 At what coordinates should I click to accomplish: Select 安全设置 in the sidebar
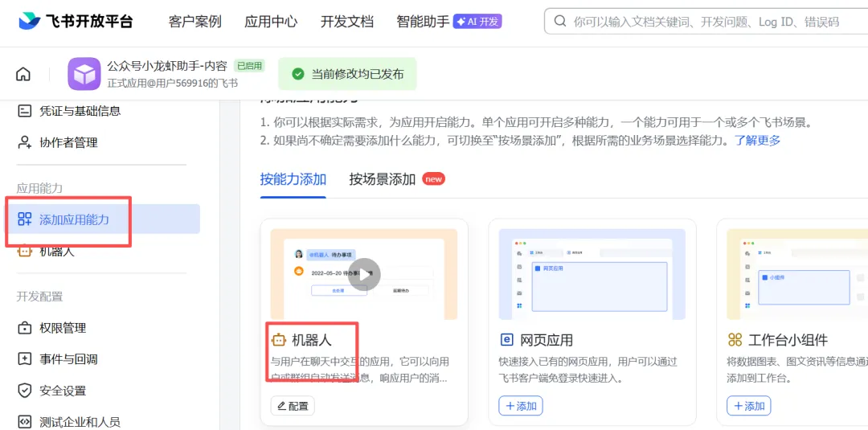63,390
